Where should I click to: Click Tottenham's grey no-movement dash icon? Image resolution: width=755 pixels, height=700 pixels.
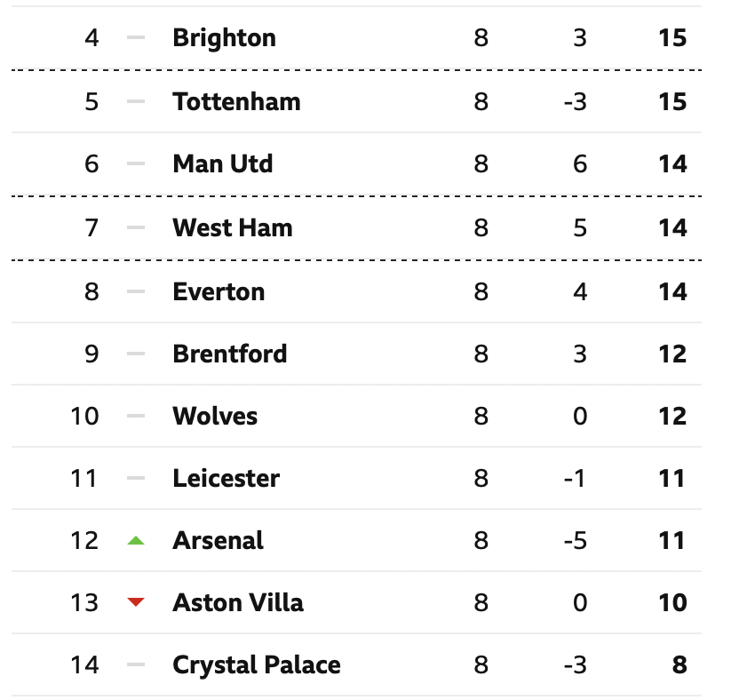[136, 101]
